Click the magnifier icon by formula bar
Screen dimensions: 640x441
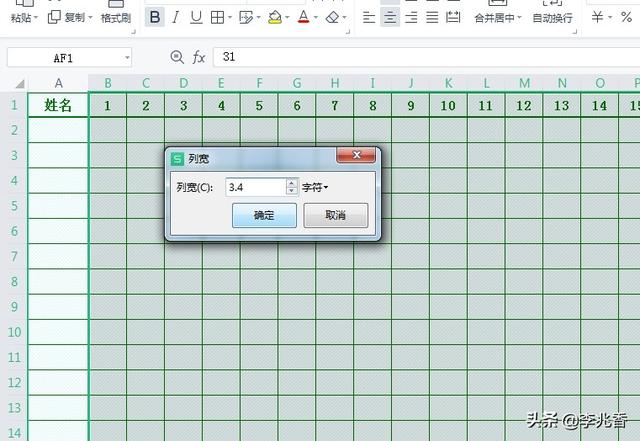177,57
